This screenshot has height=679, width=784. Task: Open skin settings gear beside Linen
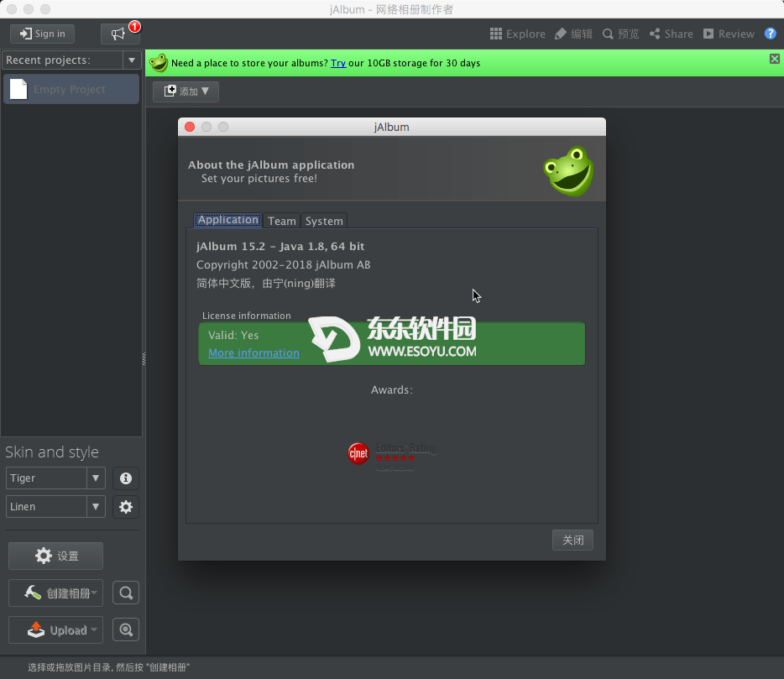[126, 507]
